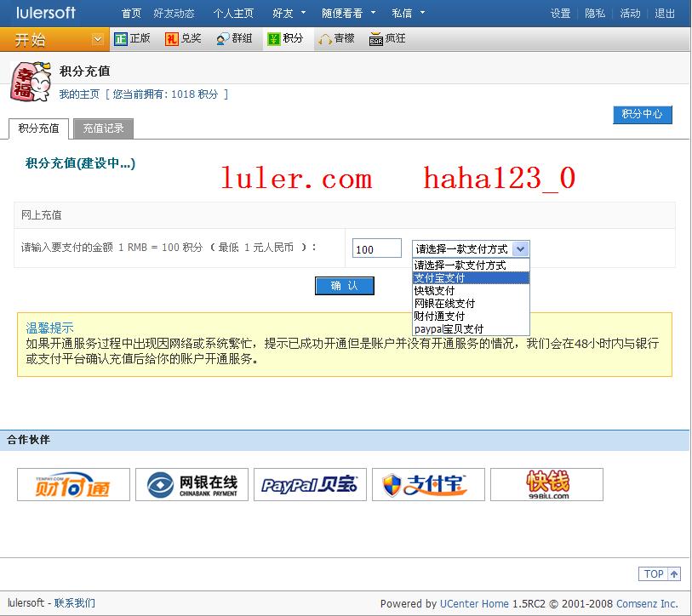692x616 pixels.
Task: Open 个人主页 in top navigation
Action: 233,14
